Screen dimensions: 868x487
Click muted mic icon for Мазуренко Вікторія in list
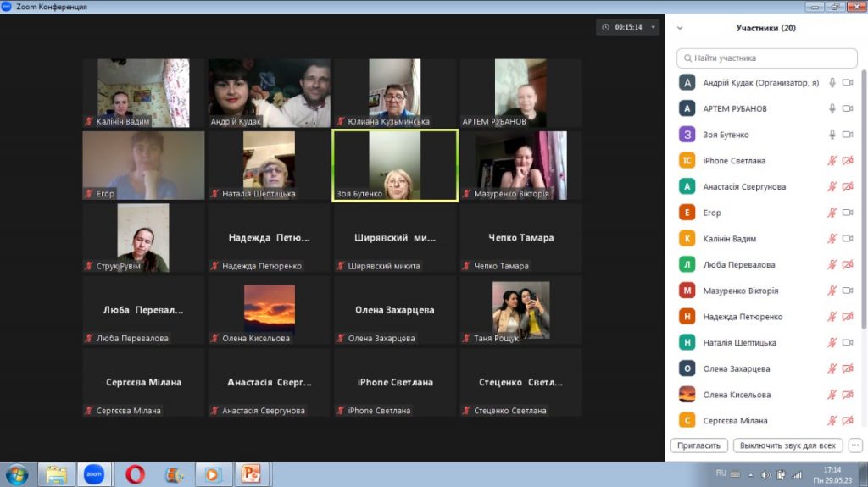pos(832,291)
